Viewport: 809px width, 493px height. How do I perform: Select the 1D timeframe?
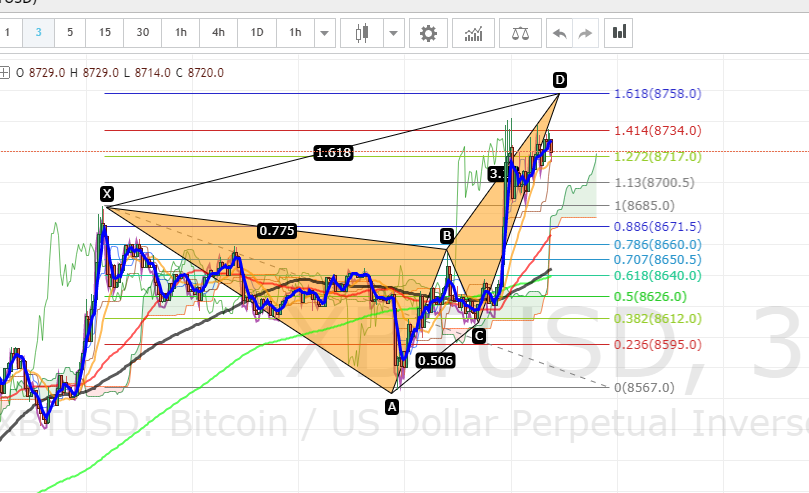point(257,32)
